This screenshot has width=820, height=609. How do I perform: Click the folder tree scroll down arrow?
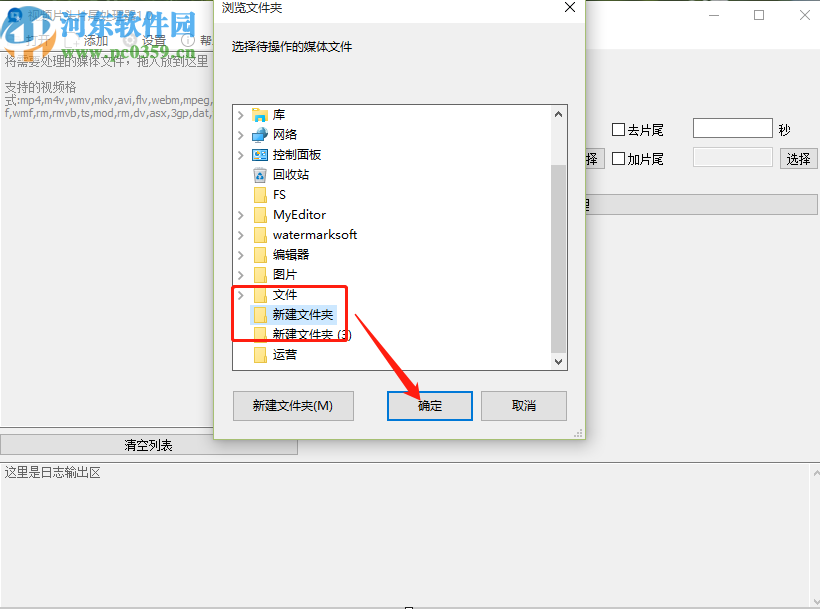tap(559, 362)
